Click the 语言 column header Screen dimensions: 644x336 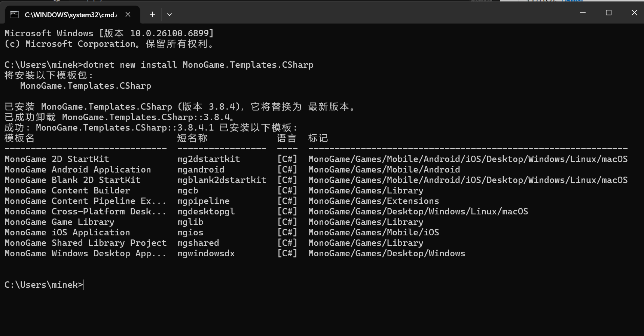287,138
